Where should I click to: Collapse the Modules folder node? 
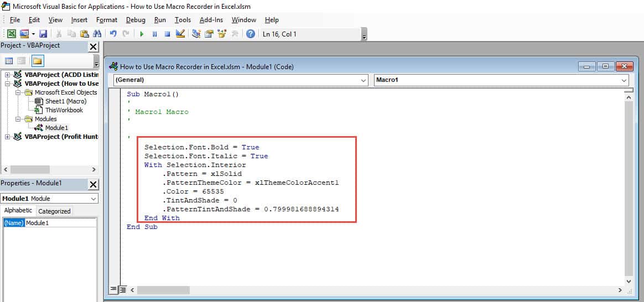18,119
